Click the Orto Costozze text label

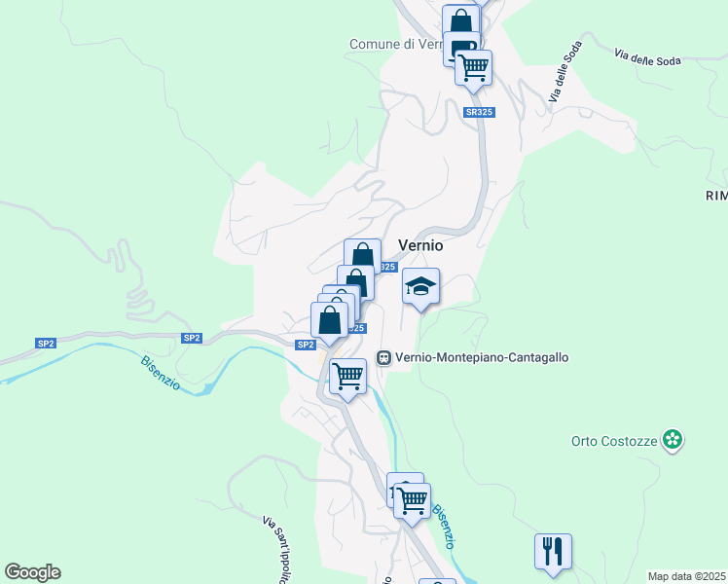[x=614, y=441]
